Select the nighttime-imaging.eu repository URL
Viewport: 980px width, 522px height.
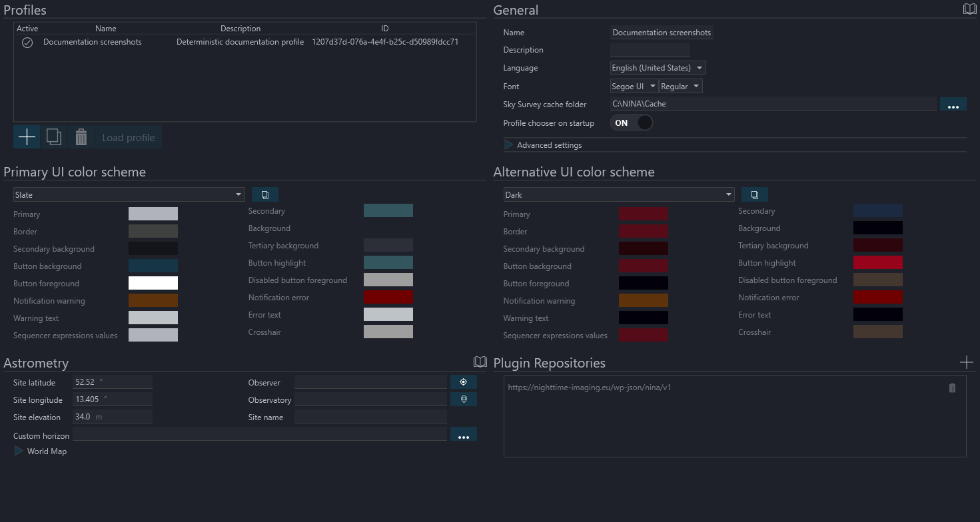(x=589, y=388)
